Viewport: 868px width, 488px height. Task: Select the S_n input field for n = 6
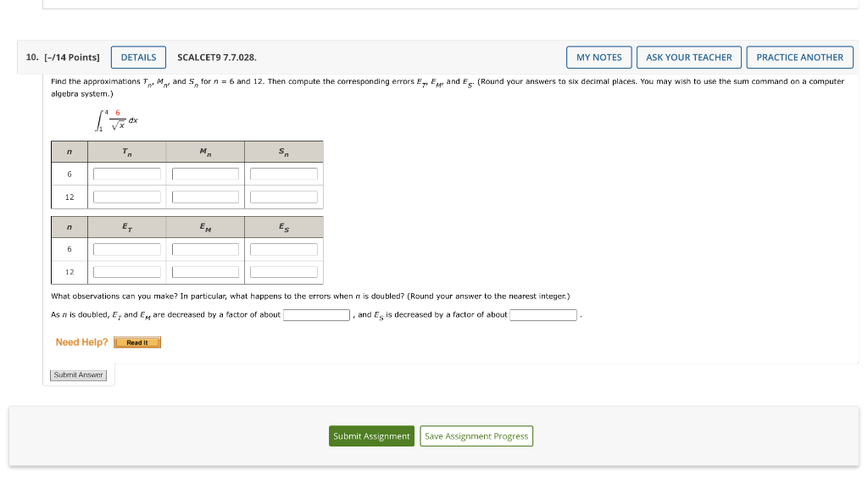pyautogui.click(x=282, y=174)
